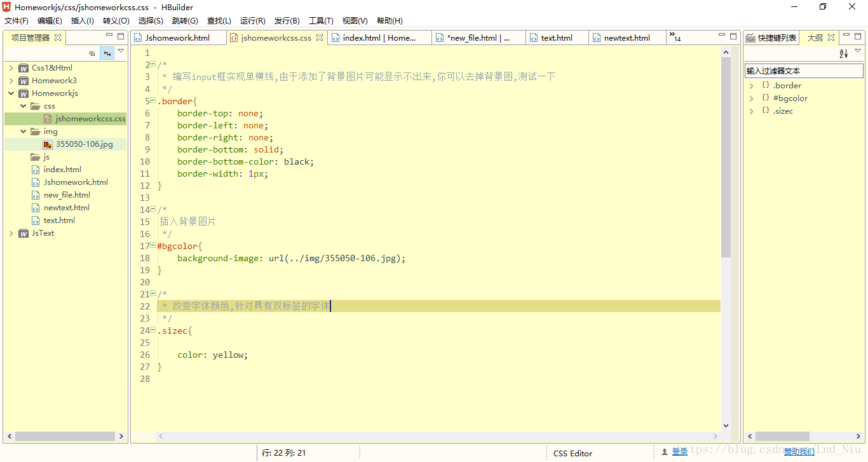Open the 编辑(E) menu

pos(50,21)
